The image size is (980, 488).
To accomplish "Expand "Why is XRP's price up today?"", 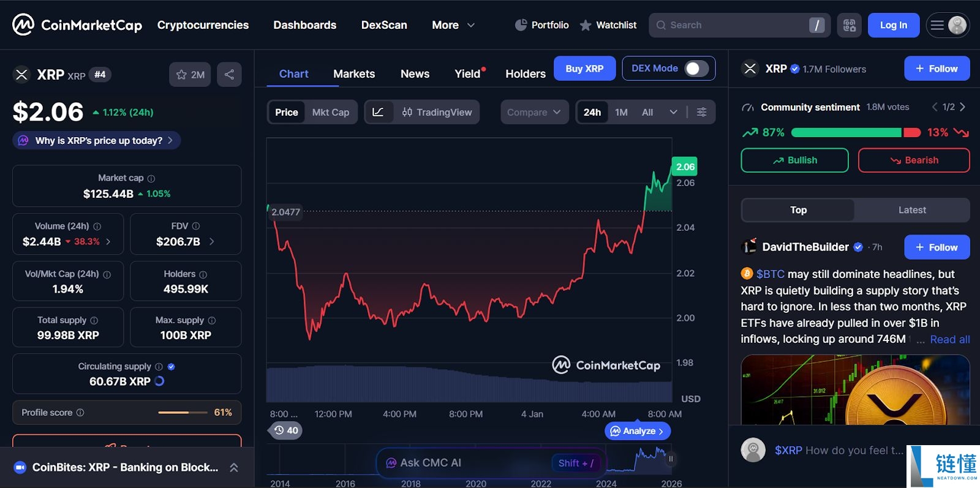I will (x=97, y=140).
